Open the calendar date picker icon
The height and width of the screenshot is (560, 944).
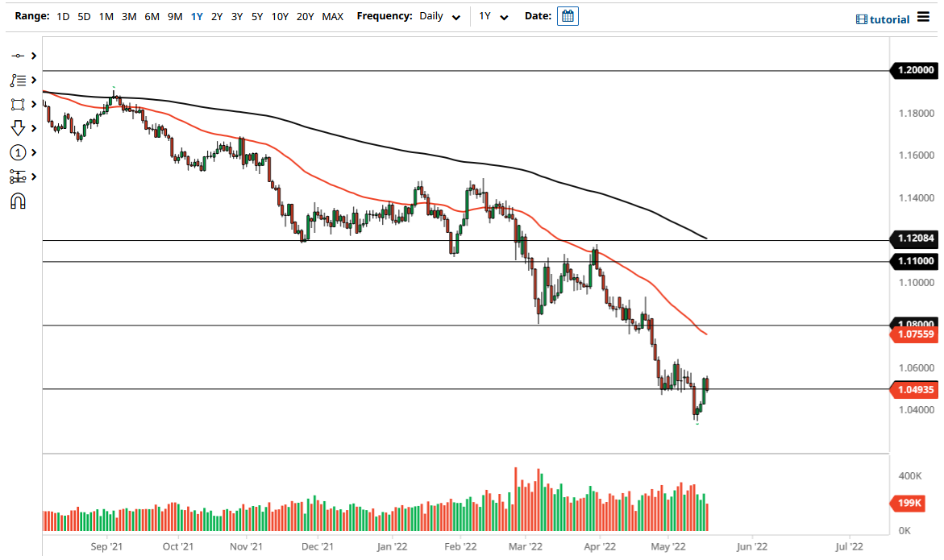pos(568,15)
